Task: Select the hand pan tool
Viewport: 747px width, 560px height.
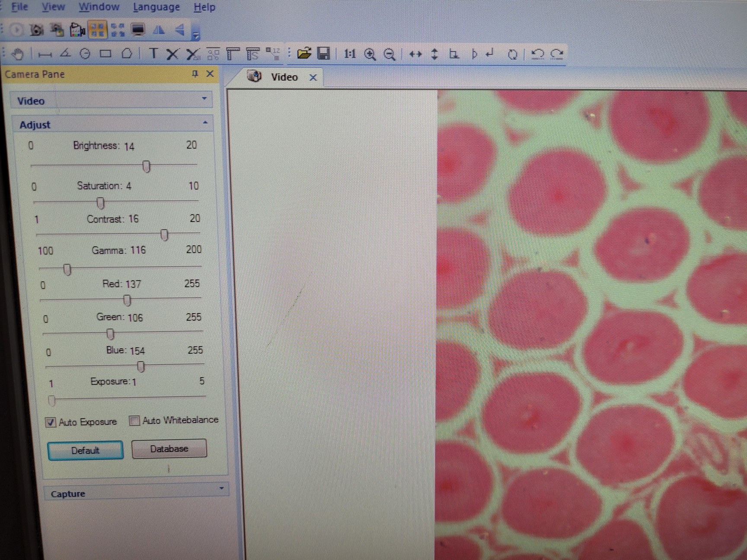Action: pos(18,54)
